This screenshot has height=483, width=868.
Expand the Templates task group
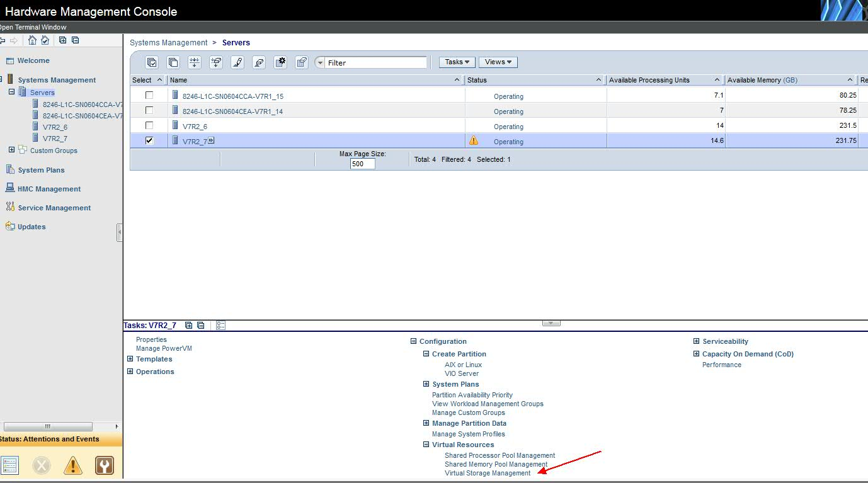(x=130, y=359)
